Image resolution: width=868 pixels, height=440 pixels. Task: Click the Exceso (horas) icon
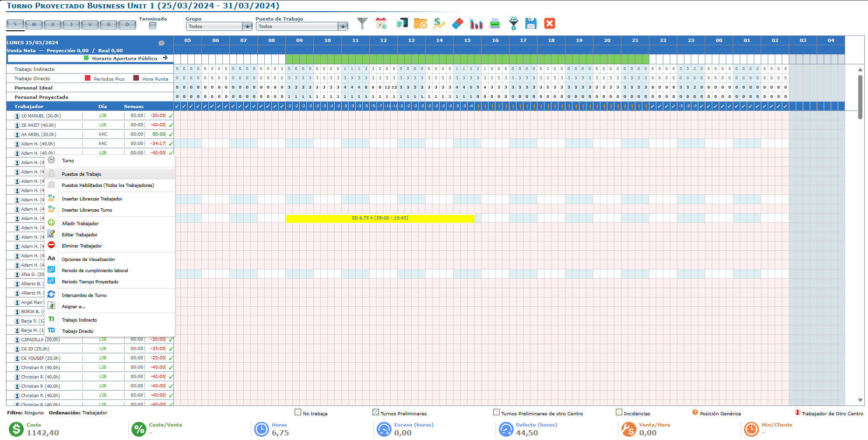click(384, 429)
